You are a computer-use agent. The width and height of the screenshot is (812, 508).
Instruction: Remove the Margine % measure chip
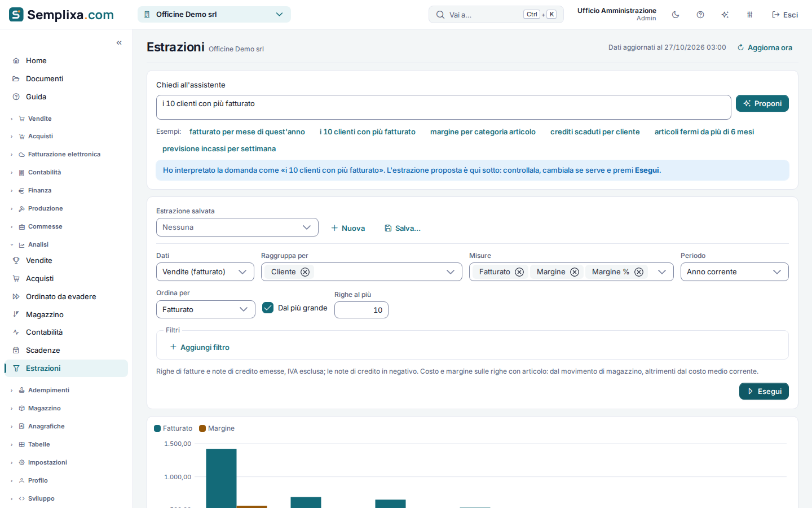639,272
